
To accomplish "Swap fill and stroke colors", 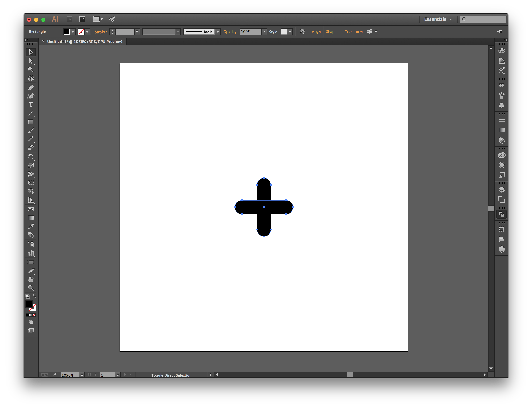I will 34,296.
